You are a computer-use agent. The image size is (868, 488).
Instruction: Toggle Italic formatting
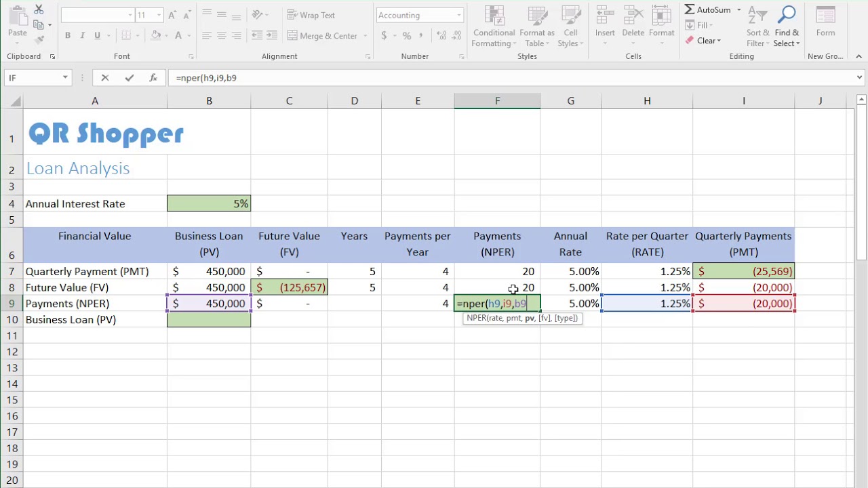[82, 36]
